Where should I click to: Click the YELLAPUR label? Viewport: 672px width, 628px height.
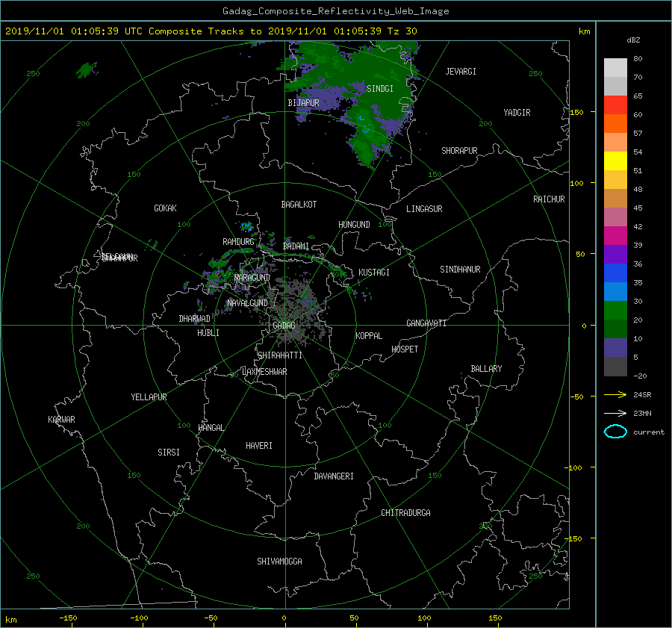149,397
